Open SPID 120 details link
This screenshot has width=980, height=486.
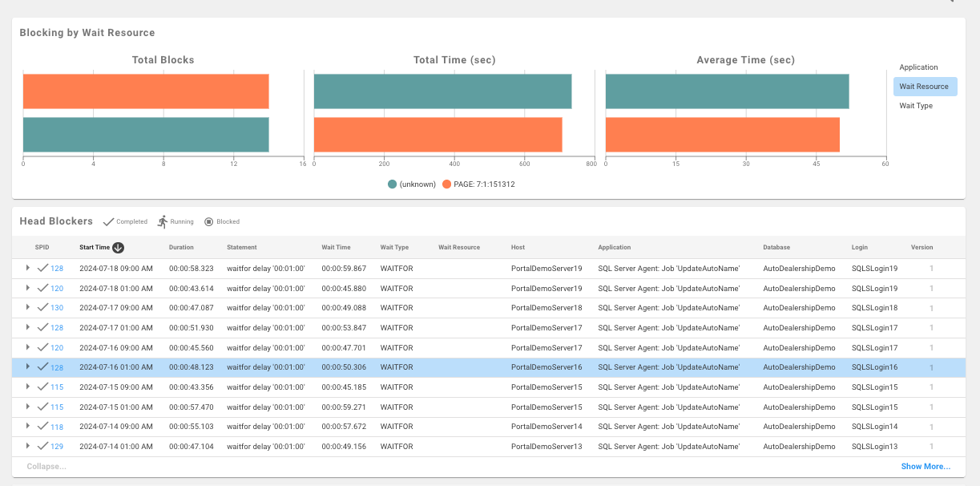coord(58,288)
